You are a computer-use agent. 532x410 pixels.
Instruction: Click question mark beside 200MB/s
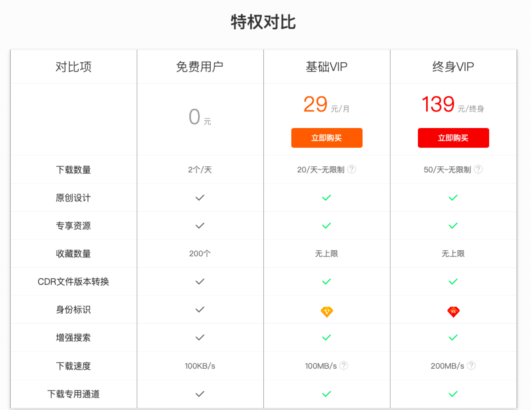click(471, 365)
